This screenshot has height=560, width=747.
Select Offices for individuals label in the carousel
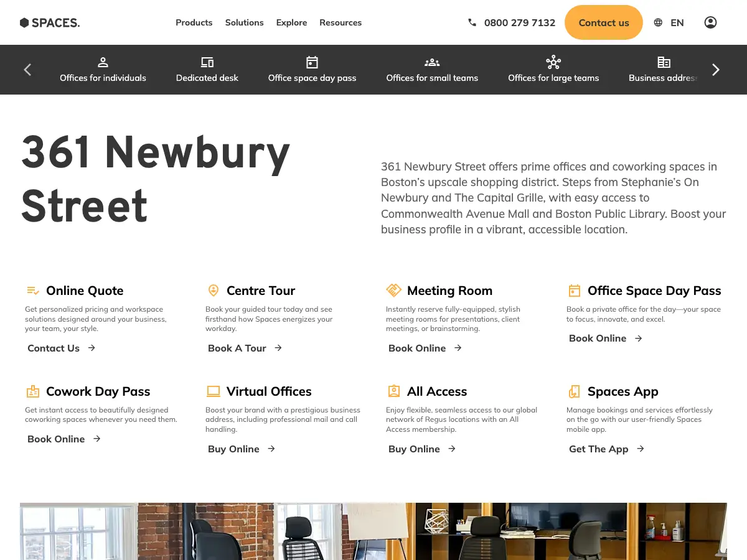[x=103, y=78]
